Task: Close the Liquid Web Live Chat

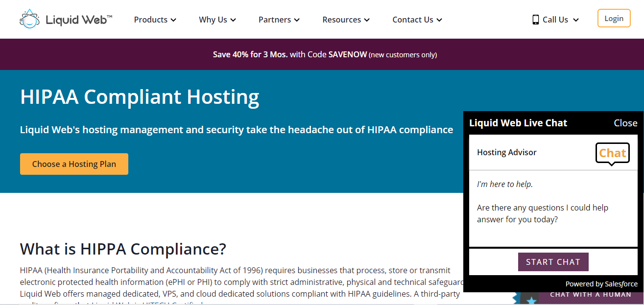Action: click(625, 123)
